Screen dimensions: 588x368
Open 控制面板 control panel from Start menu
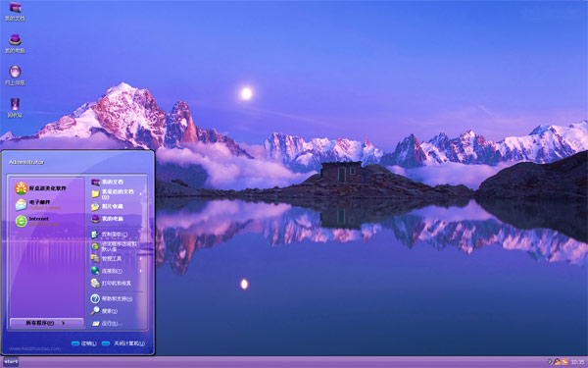tap(110, 235)
